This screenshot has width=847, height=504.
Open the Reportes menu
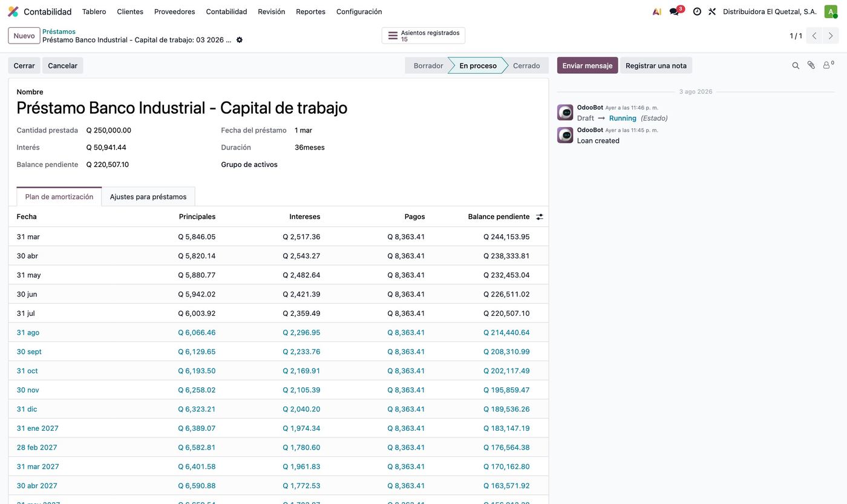tap(310, 11)
